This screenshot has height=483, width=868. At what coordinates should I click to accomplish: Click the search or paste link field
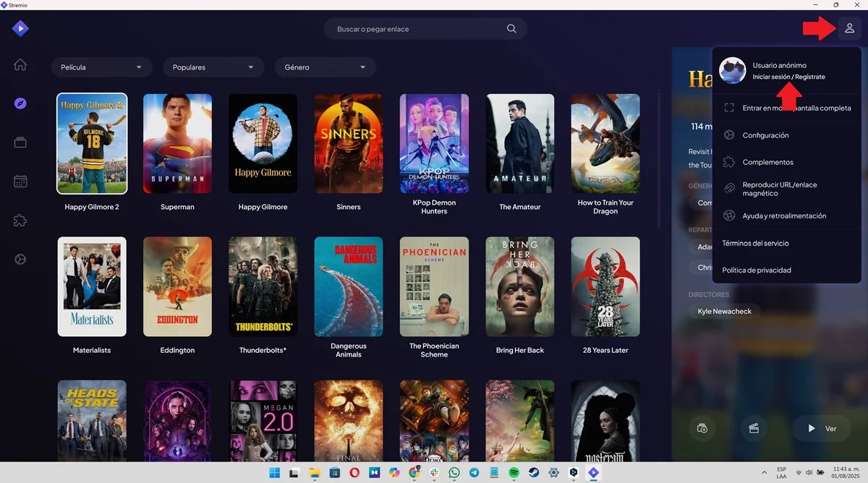[x=416, y=29]
